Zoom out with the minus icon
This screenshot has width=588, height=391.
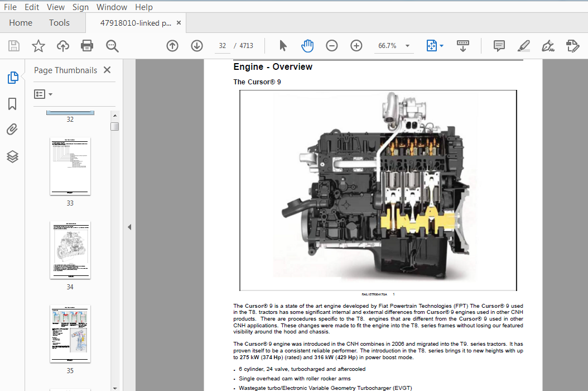click(x=332, y=46)
